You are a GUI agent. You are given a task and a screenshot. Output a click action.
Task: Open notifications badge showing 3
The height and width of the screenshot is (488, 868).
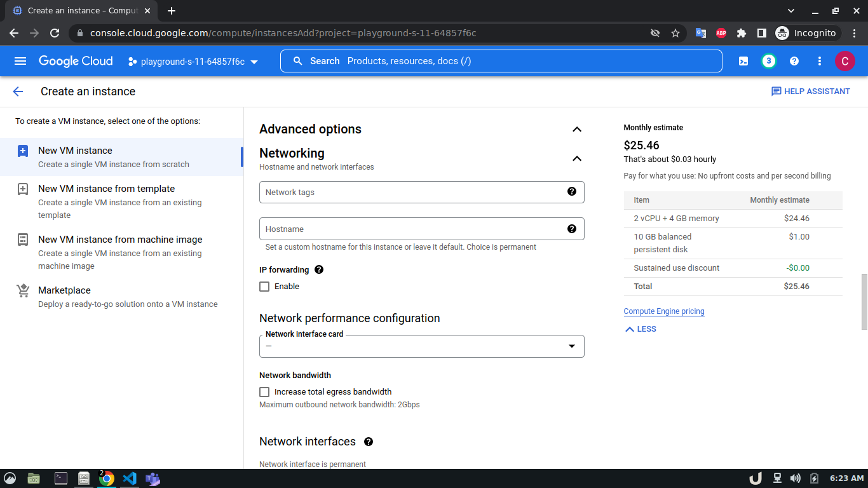(x=769, y=61)
